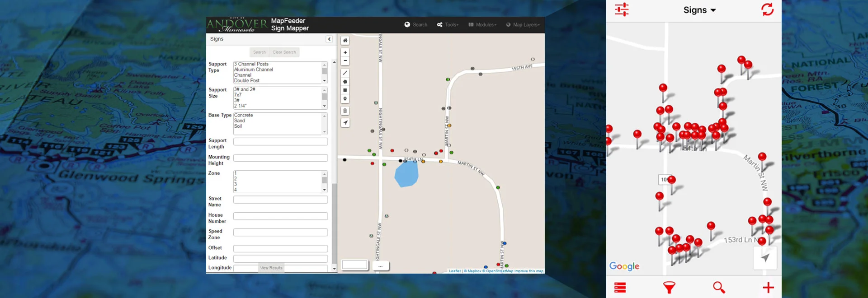Click the ellipsis button at map bottom
Viewport: 868px width, 298px height.
(381, 266)
